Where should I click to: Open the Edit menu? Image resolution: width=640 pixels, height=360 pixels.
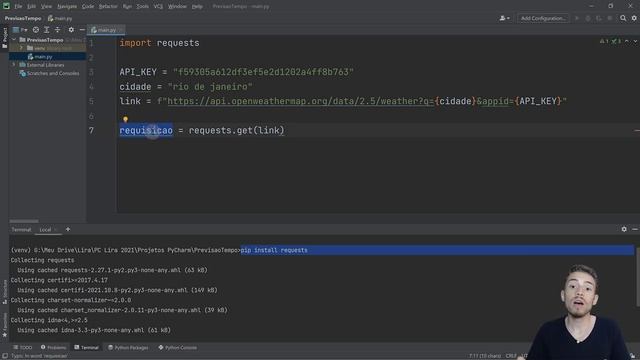coord(31,7)
